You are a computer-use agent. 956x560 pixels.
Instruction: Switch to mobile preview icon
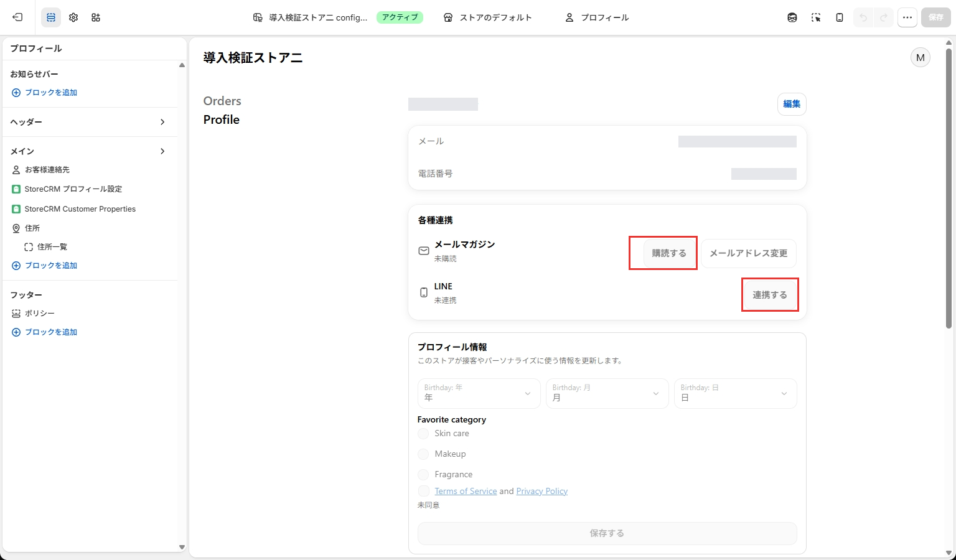tap(840, 17)
